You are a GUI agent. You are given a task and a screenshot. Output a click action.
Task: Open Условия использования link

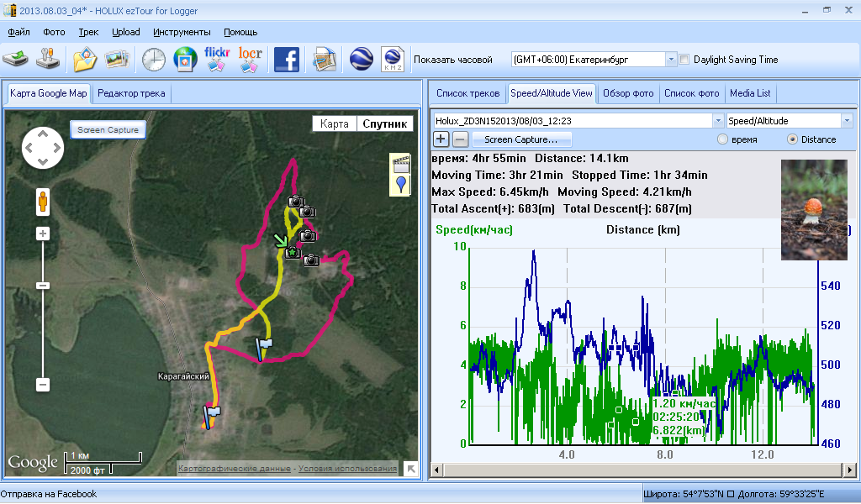click(347, 469)
